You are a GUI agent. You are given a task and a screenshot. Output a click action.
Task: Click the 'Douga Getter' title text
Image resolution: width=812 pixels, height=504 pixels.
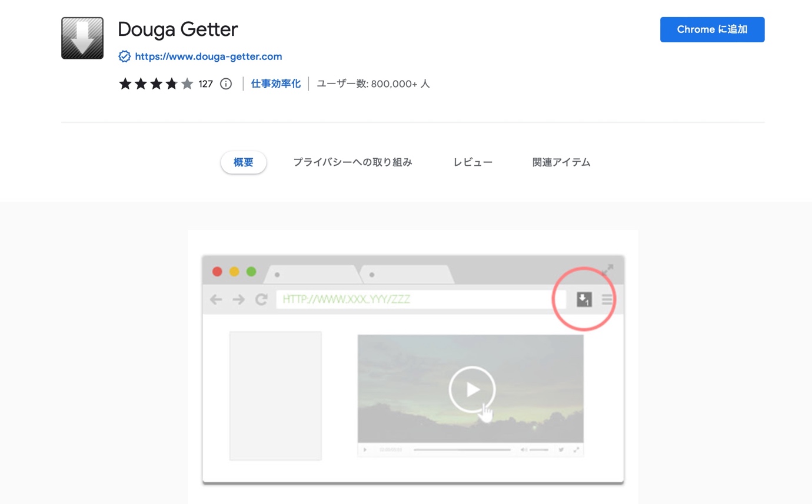point(178,29)
